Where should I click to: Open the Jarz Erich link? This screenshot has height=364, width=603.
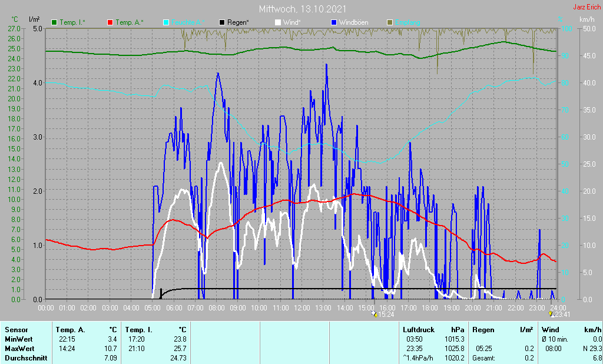click(587, 7)
